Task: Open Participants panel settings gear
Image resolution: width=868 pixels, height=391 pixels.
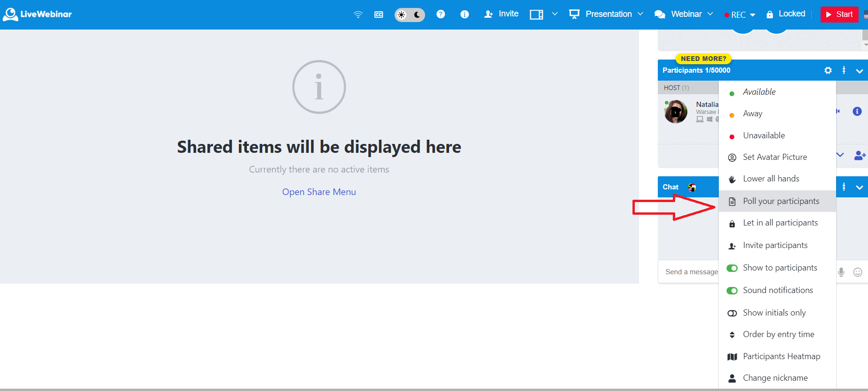Action: (828, 70)
